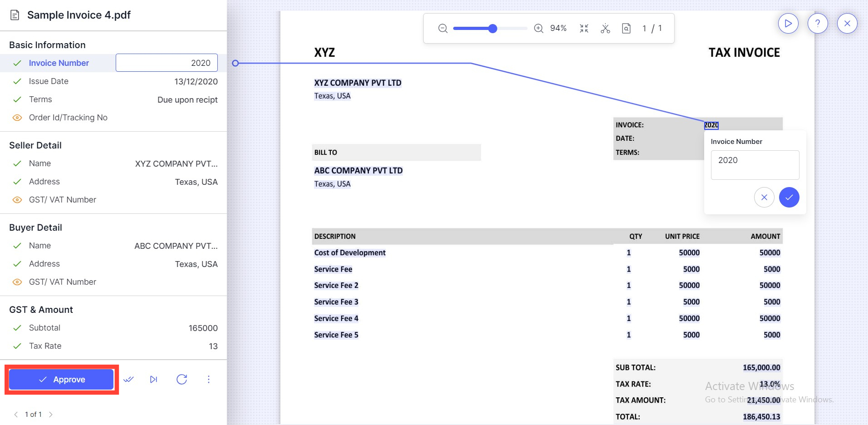Confirm the Invoice Number popup edit
This screenshot has height=425, width=868.
click(789, 198)
